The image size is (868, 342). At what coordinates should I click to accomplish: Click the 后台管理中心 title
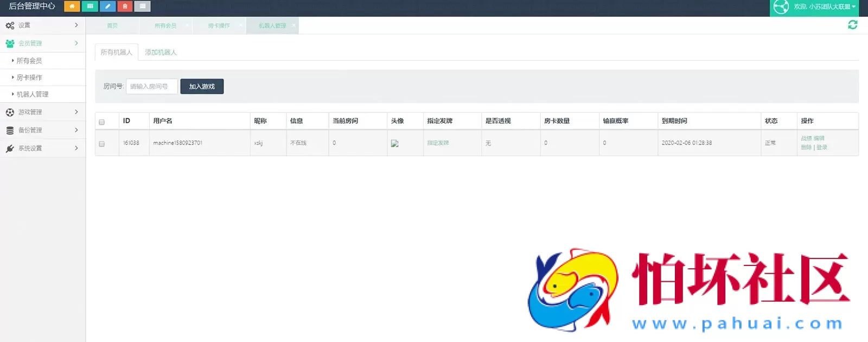tap(32, 6)
